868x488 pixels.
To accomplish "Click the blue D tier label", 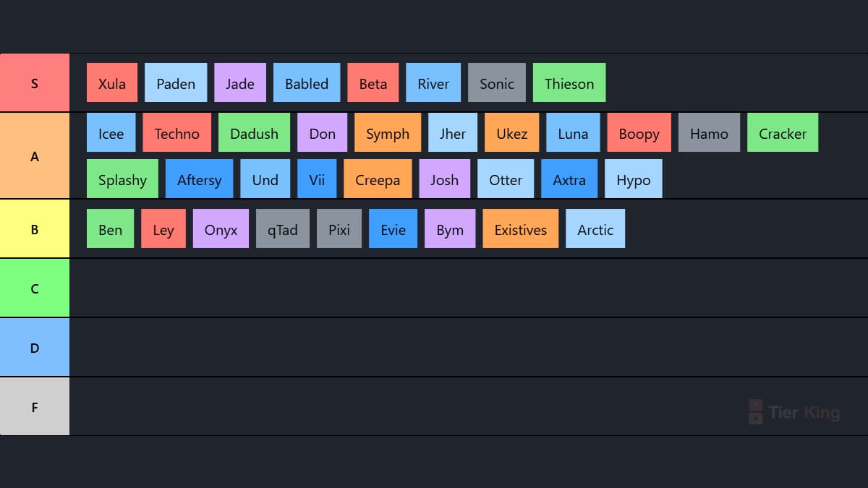I will point(35,348).
